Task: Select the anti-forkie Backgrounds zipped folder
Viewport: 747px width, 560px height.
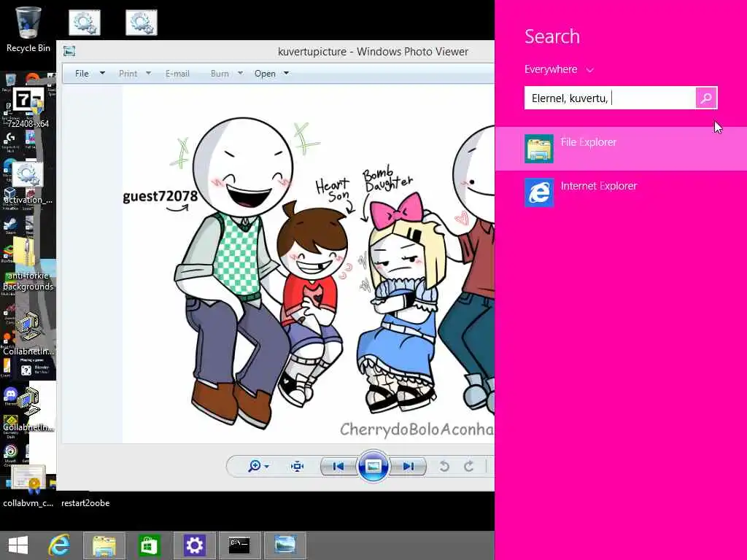Action: point(28,264)
